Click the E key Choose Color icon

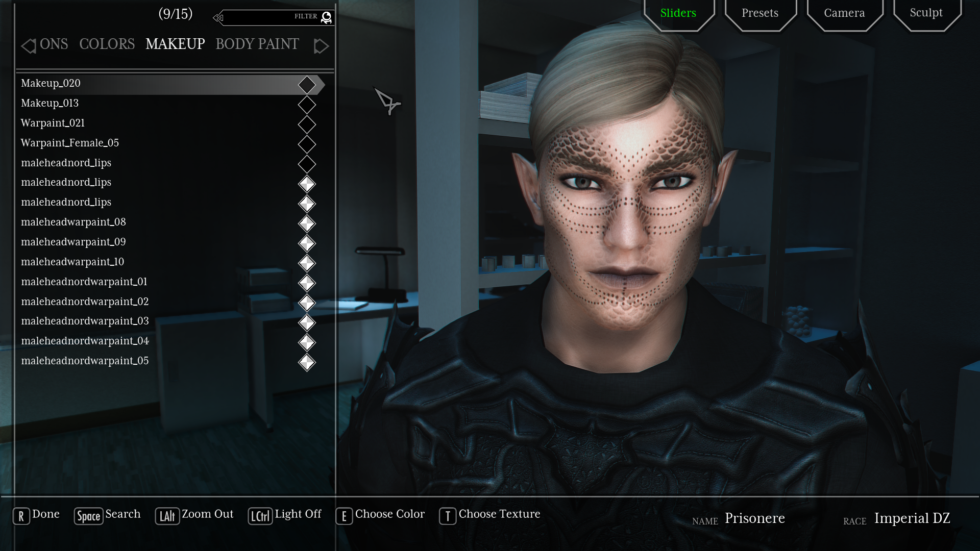click(344, 516)
